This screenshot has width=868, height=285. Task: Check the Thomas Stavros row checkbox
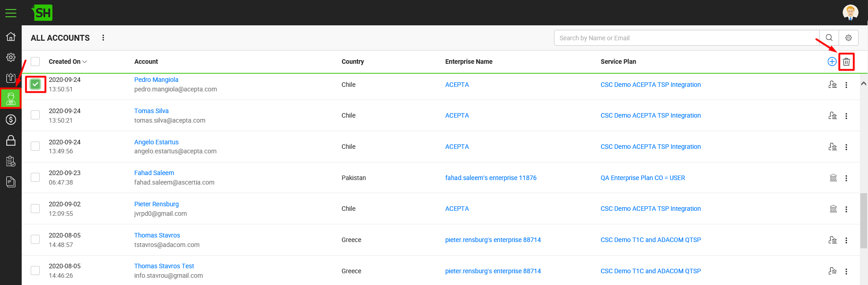tap(35, 239)
